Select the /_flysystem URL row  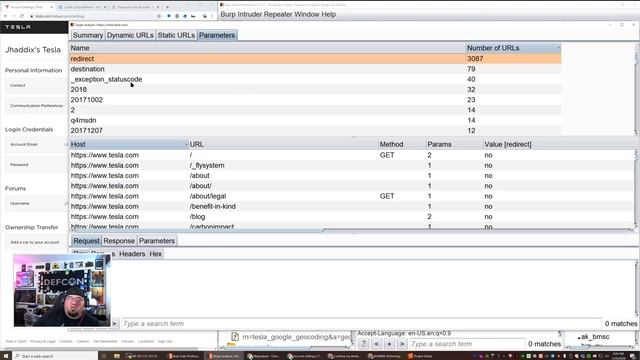click(351, 165)
